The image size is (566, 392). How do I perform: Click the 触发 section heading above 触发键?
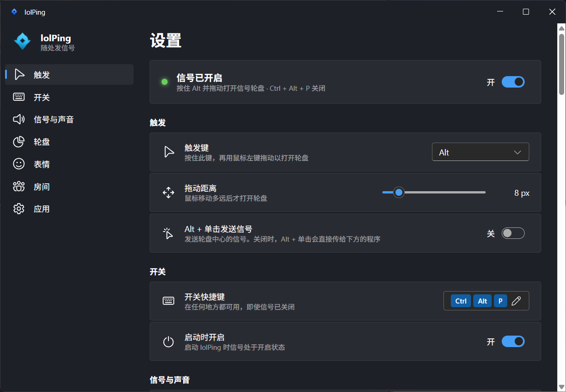pyautogui.click(x=157, y=122)
